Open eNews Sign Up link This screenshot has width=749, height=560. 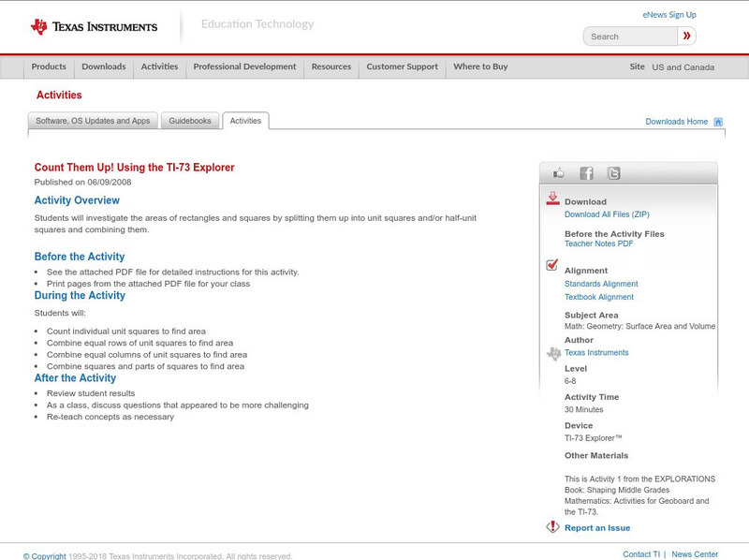point(669,15)
